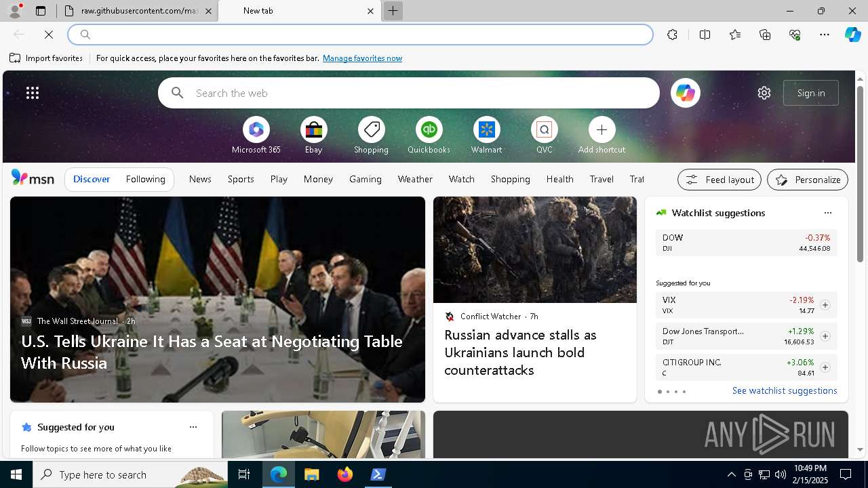The image size is (868, 488).
Task: Open the QVC shortcut
Action: point(544,136)
